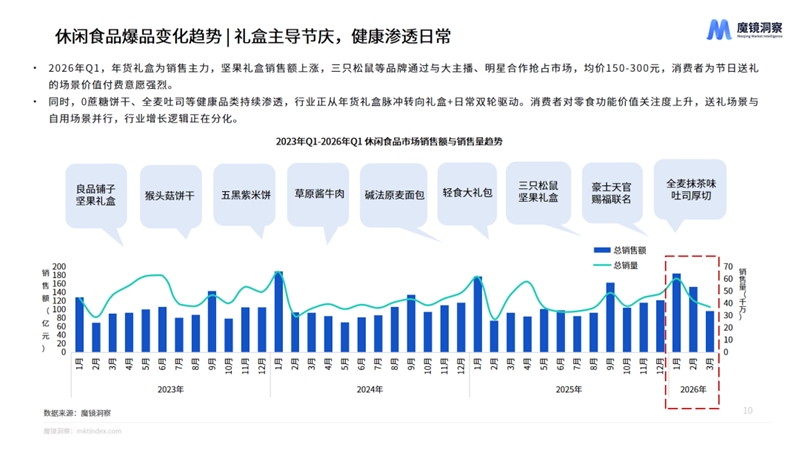Select the 草原酱牛肉 callout bubble
This screenshot has width=799, height=450.
[318, 195]
